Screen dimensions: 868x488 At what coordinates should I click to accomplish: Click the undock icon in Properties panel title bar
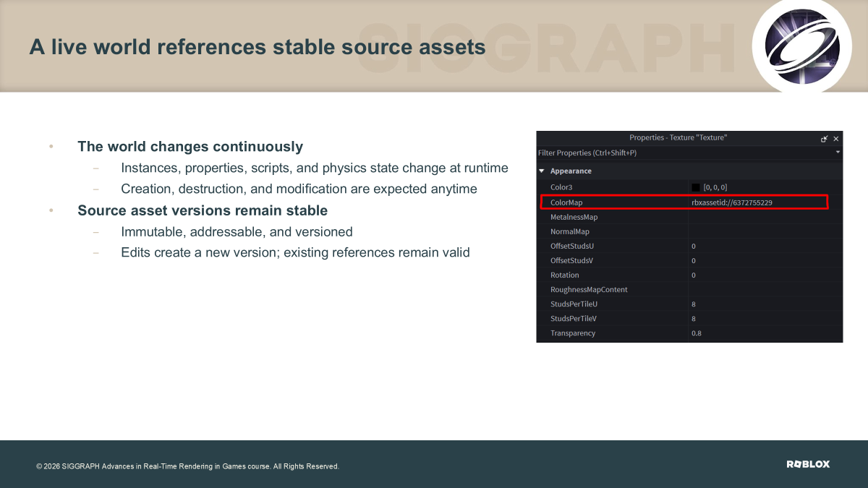(825, 138)
